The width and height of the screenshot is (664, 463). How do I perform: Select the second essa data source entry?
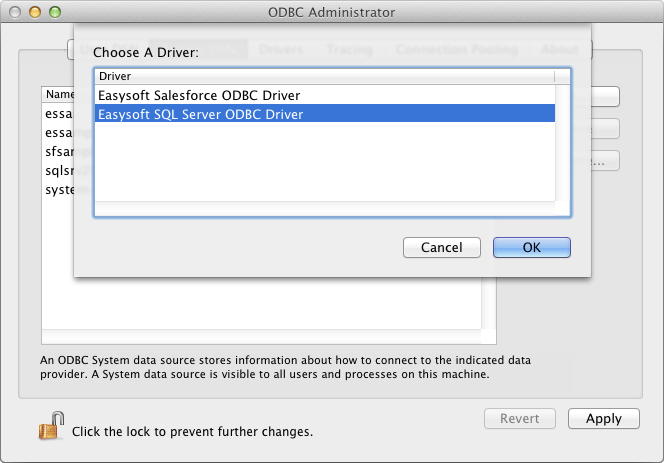(x=58, y=133)
